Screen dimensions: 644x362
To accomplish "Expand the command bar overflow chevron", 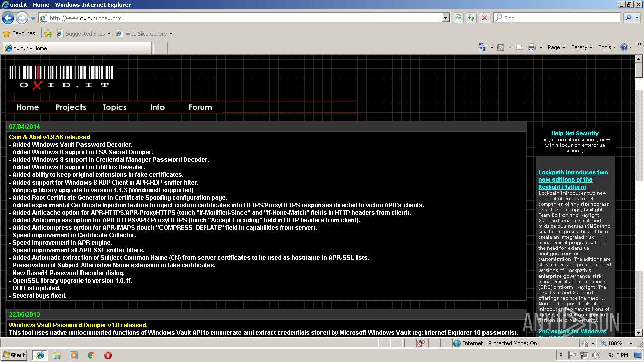I will (640, 45).
